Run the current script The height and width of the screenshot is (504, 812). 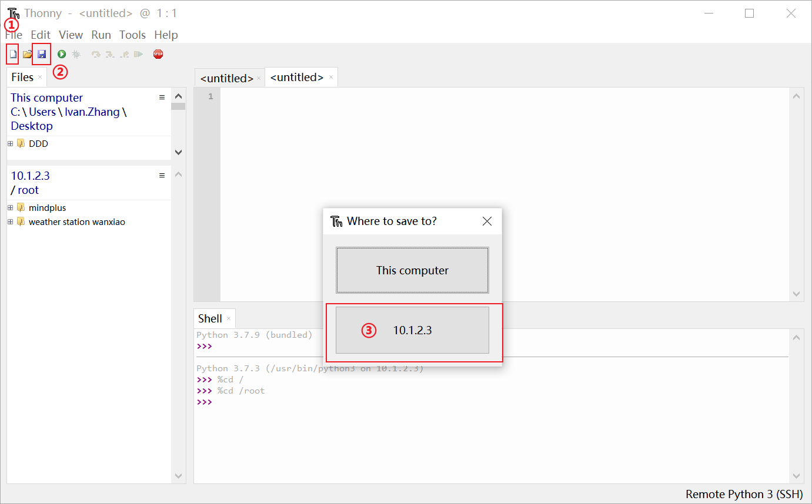(61, 53)
